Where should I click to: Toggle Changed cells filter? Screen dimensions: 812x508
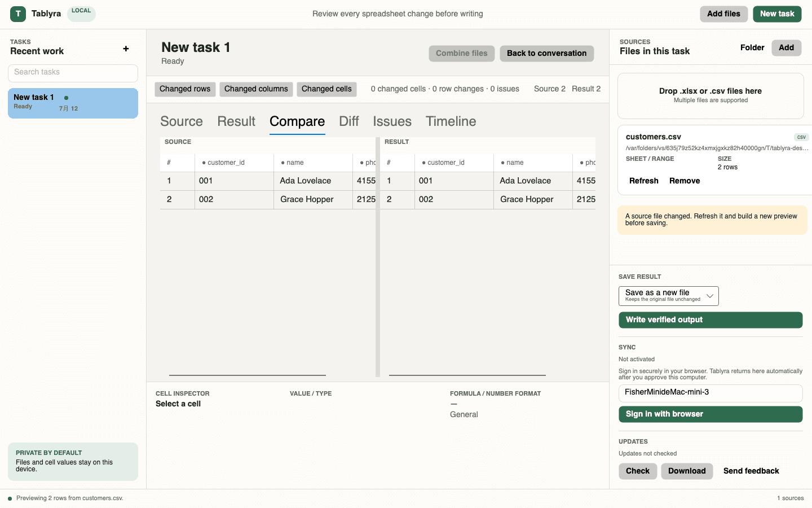(326, 89)
